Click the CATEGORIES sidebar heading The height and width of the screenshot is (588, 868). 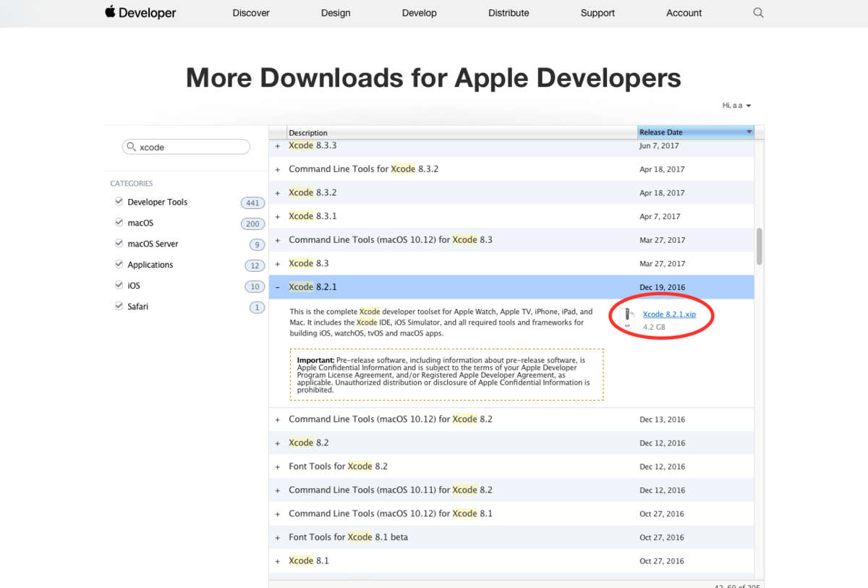click(x=132, y=184)
